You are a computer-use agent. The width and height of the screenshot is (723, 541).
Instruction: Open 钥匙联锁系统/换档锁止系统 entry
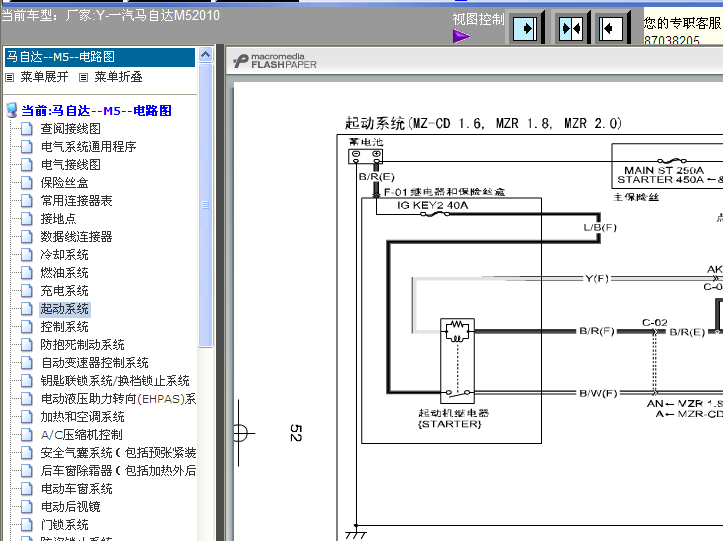pos(115,380)
